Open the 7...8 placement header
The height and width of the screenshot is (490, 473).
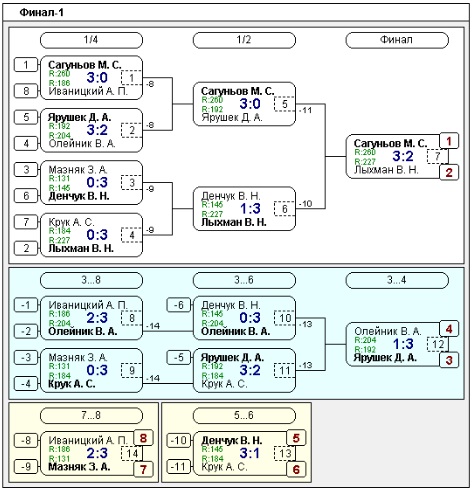click(x=91, y=416)
